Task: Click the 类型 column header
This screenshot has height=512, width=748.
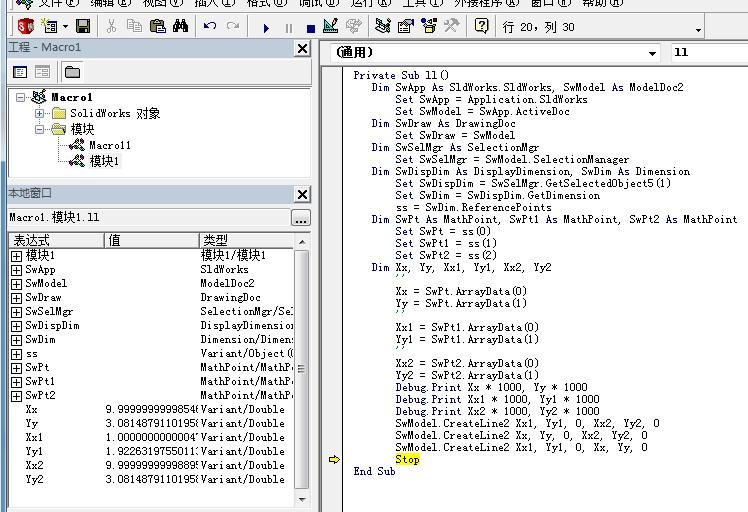Action: 247,240
